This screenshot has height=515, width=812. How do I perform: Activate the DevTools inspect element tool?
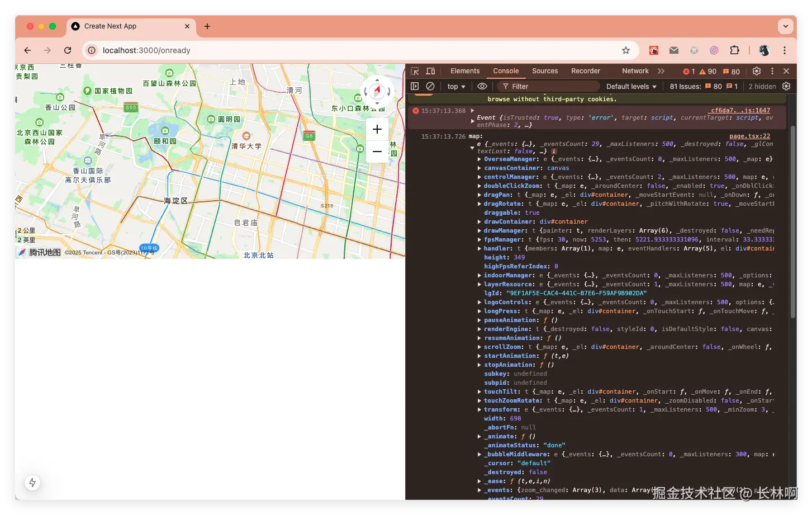415,71
